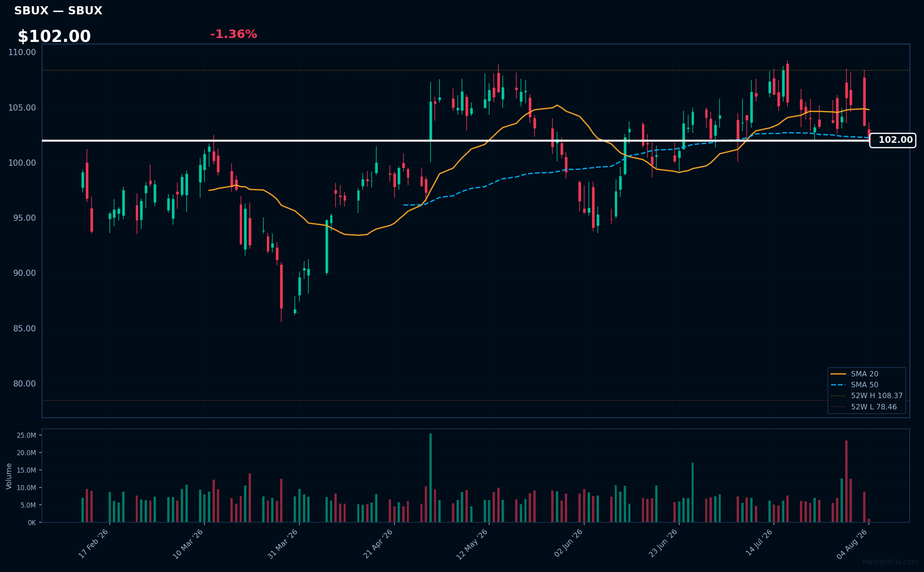
Task: Click the 20.0M volume axis label
Action: click(x=26, y=453)
